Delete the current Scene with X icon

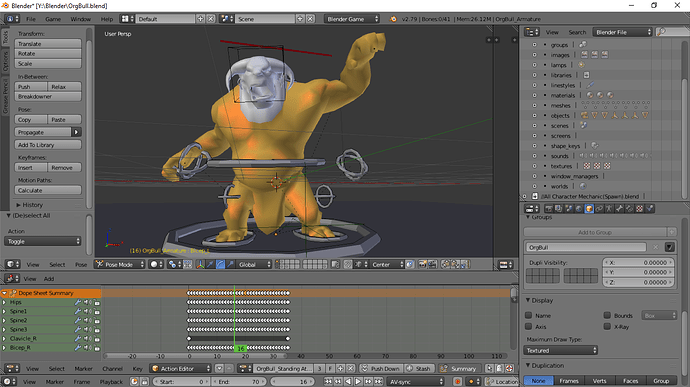tap(310, 19)
